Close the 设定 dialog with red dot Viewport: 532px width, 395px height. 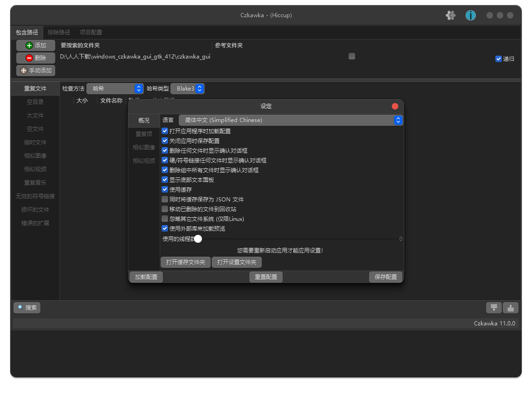(x=395, y=106)
